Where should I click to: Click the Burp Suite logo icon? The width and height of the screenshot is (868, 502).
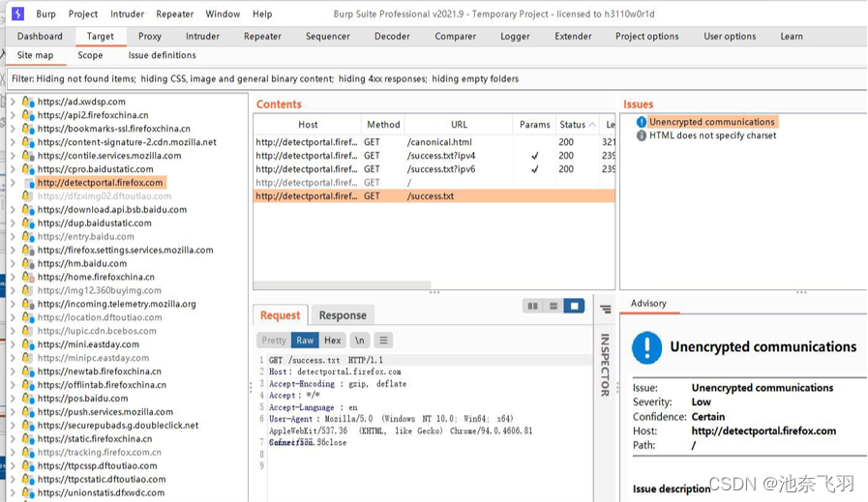17,14
